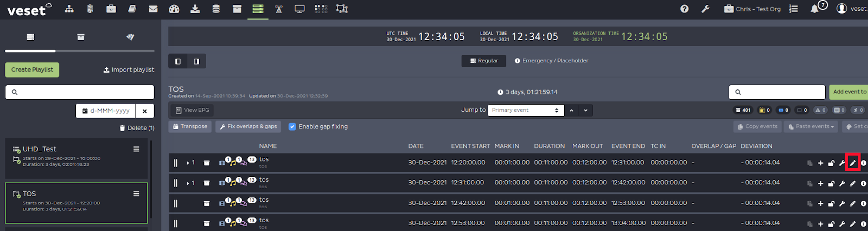The height and width of the screenshot is (231, 868).
Task: Click the jump down chevron button
Action: point(585,110)
